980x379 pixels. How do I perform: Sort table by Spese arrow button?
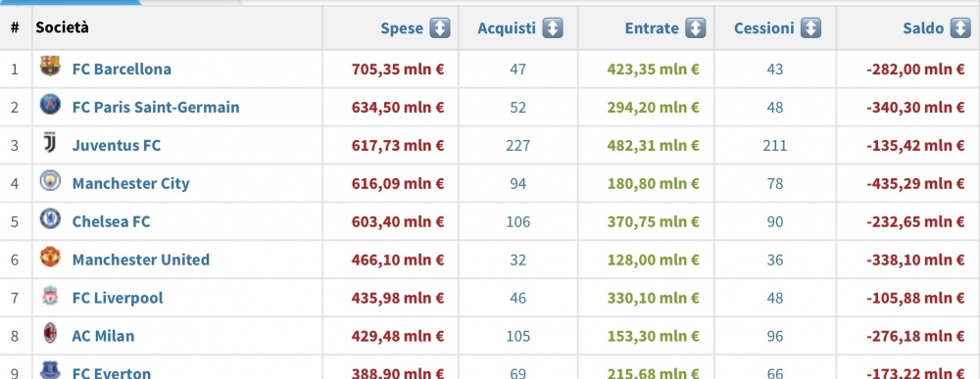pos(439,28)
